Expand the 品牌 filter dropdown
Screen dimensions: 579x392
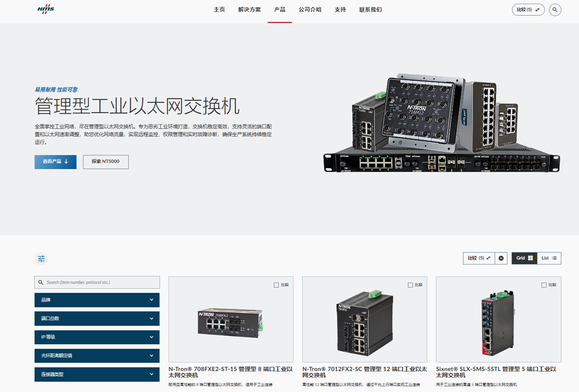97,300
